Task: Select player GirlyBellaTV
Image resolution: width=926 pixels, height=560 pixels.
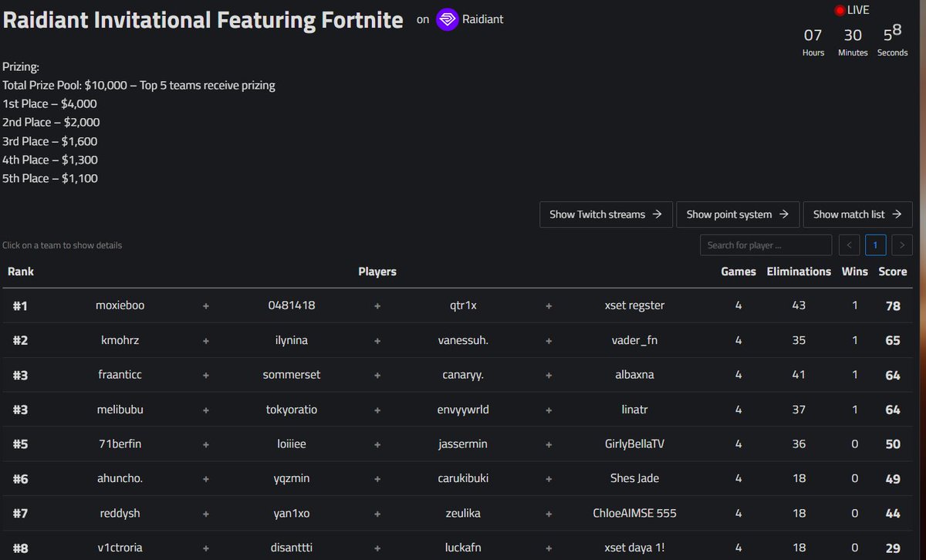Action: click(634, 444)
